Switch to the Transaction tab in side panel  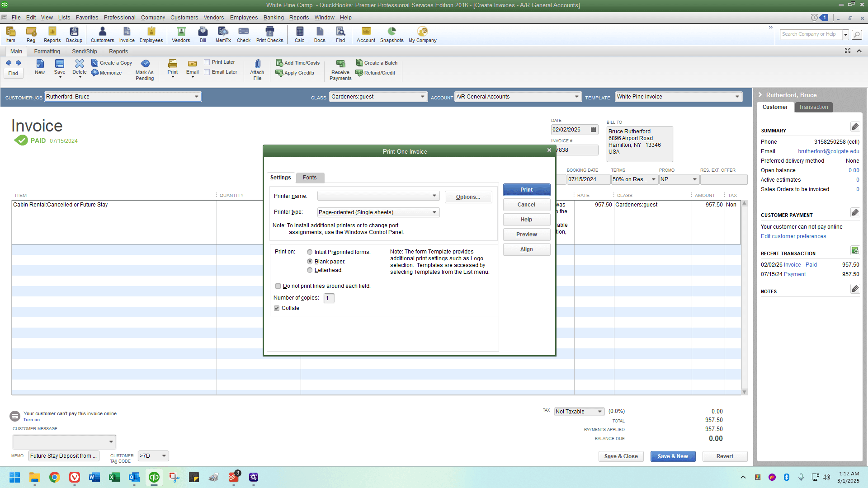pos(813,107)
